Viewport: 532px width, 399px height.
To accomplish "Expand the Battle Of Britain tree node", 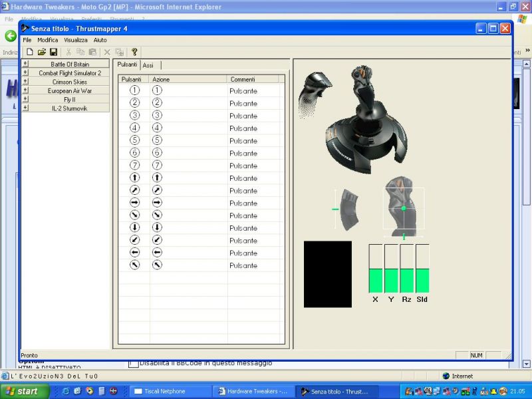I will [25, 64].
